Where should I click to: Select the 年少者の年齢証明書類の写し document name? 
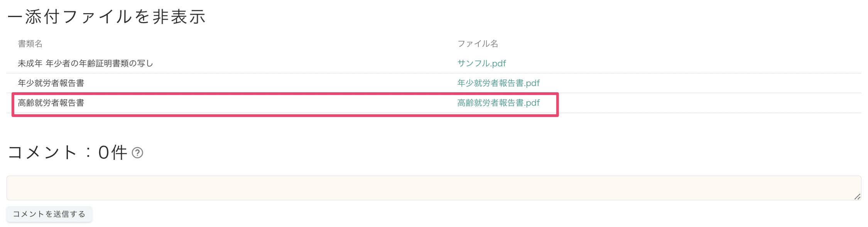click(100, 63)
